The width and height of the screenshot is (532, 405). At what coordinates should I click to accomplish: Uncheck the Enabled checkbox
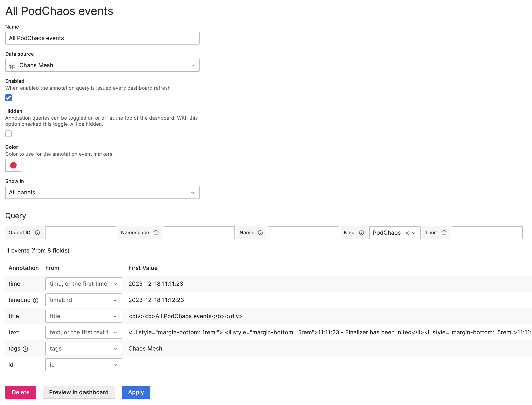click(9, 98)
